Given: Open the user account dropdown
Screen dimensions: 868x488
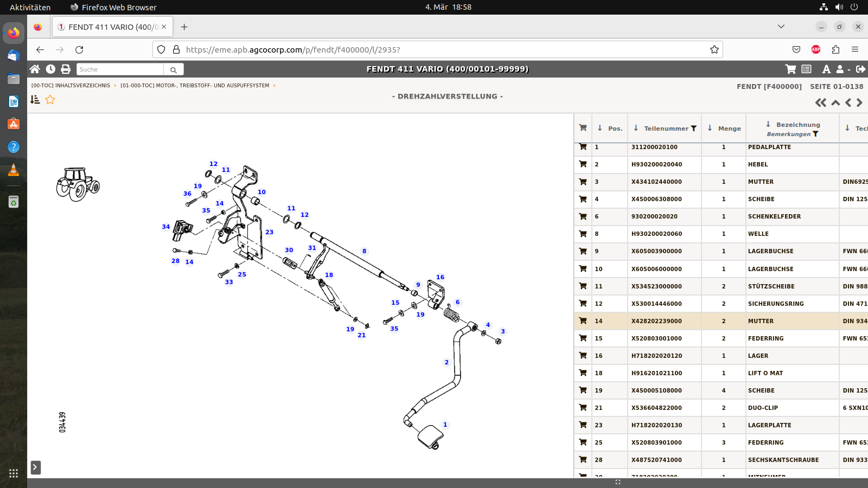Looking at the screenshot, I should tap(843, 69).
